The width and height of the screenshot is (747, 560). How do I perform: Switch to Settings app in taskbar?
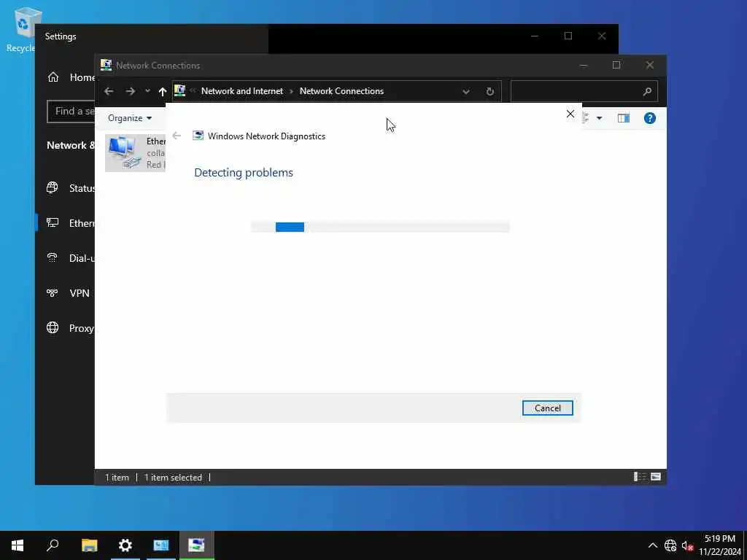[x=125, y=545]
